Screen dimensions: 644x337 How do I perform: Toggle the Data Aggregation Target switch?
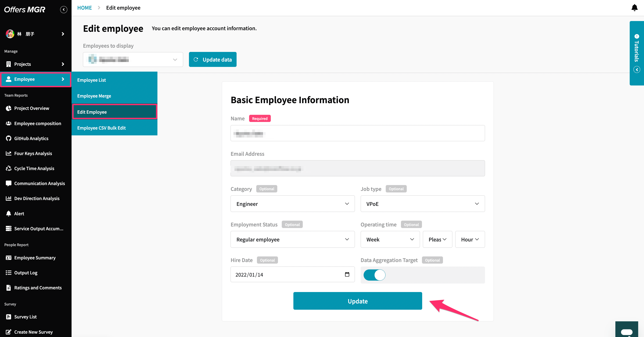(374, 275)
